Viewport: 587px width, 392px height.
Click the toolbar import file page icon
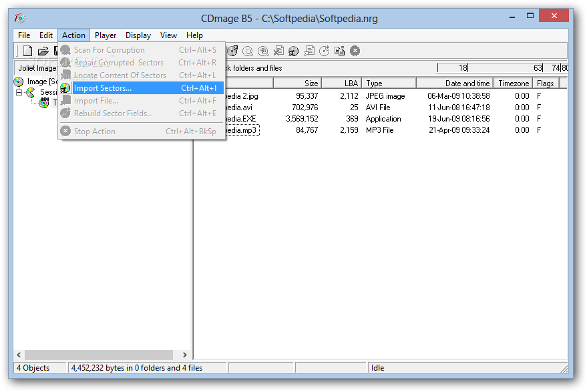309,51
